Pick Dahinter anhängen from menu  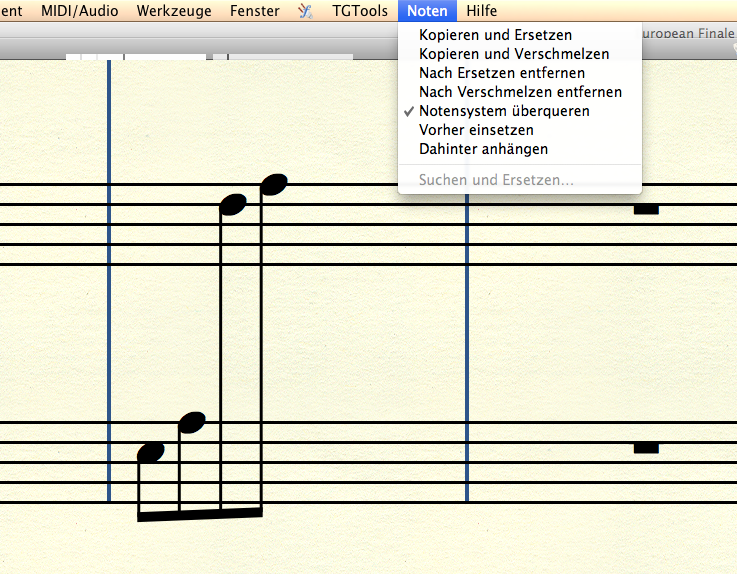pos(483,149)
